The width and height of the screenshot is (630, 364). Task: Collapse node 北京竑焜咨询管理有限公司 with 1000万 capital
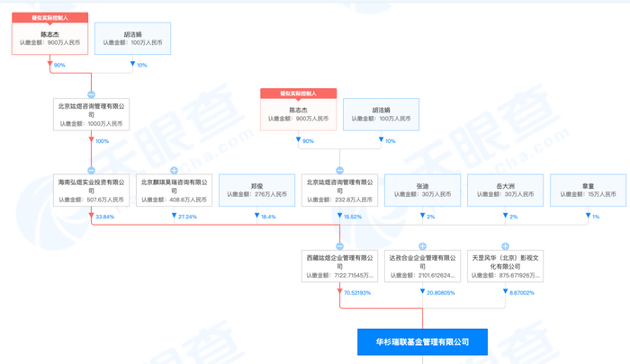[x=91, y=94]
